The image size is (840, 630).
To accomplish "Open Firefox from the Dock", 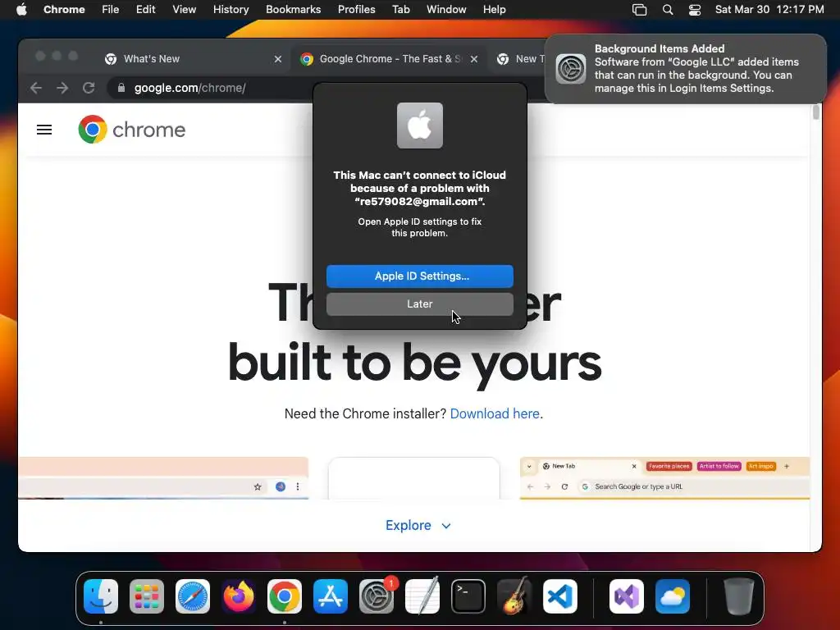I will (239, 596).
